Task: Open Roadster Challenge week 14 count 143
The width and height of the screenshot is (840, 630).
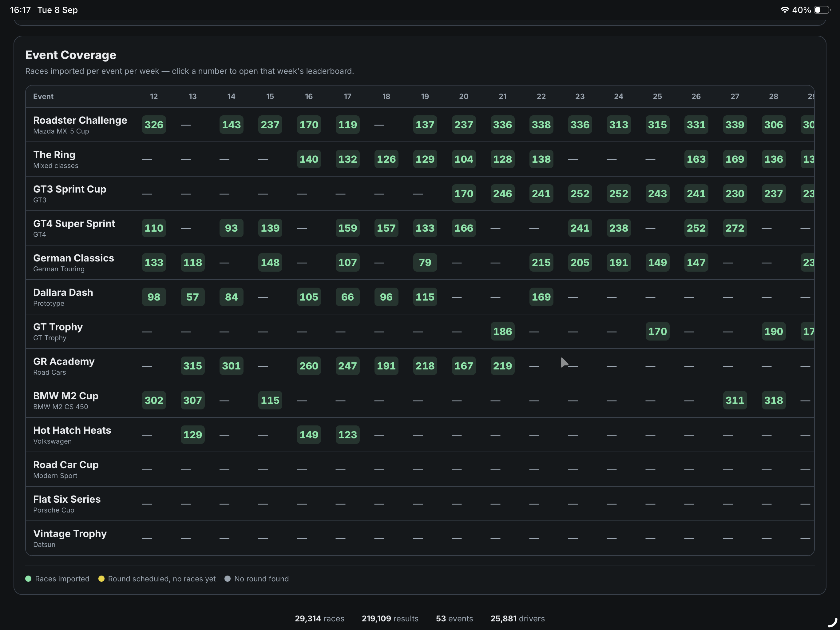Action: pyautogui.click(x=231, y=125)
